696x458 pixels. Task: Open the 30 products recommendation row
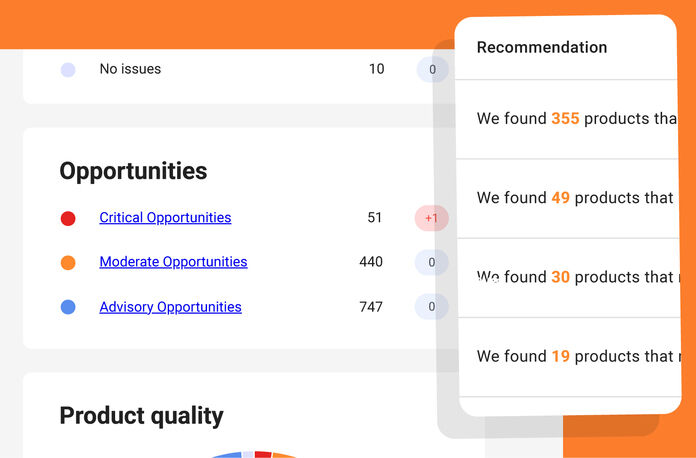[574, 277]
